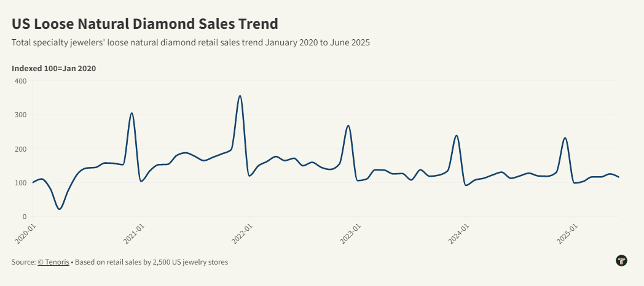644x286 pixels.
Task: Open the © Tenoris source link
Action: click(x=53, y=262)
